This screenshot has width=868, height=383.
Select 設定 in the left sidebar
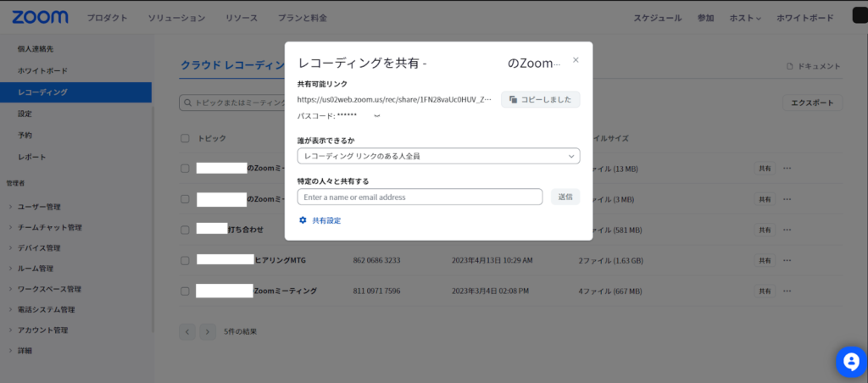[x=25, y=114]
